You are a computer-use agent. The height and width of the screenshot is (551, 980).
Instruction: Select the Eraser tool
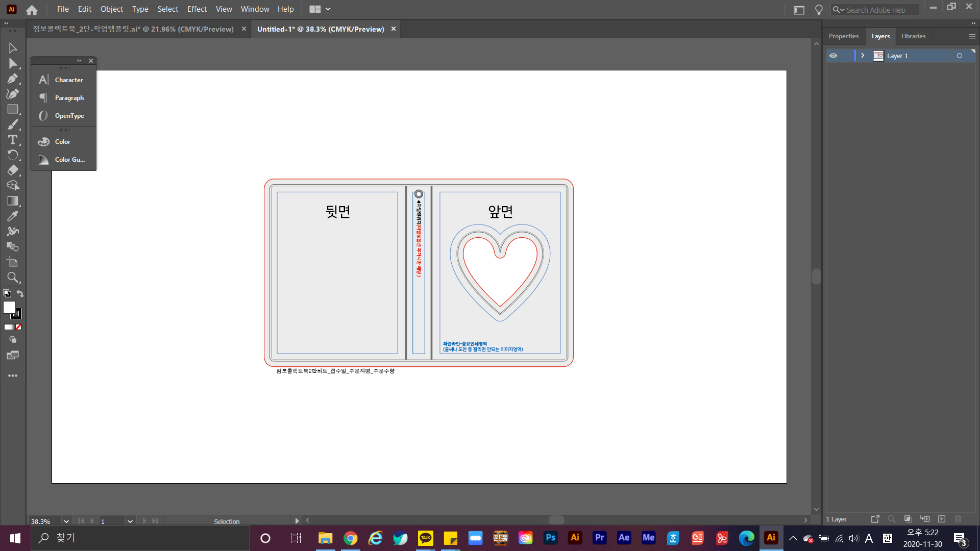coord(13,170)
